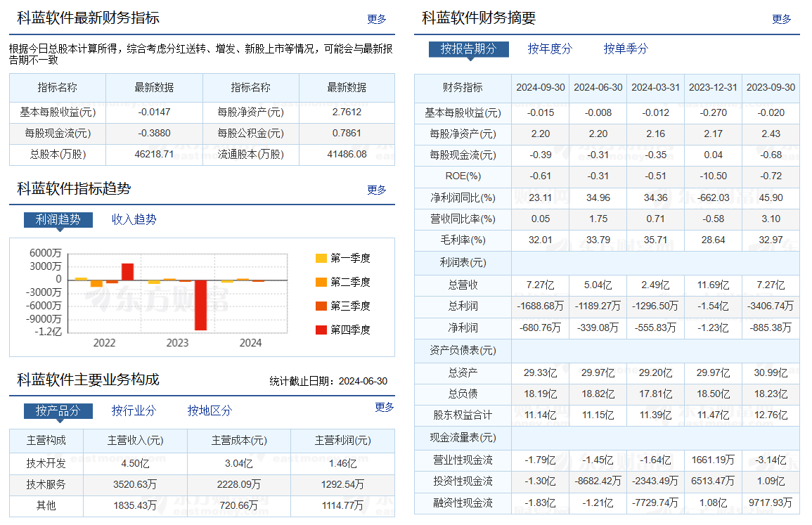Click the 资产负债表(元) section label
Image resolution: width=812 pixels, height=525 pixels.
463,351
